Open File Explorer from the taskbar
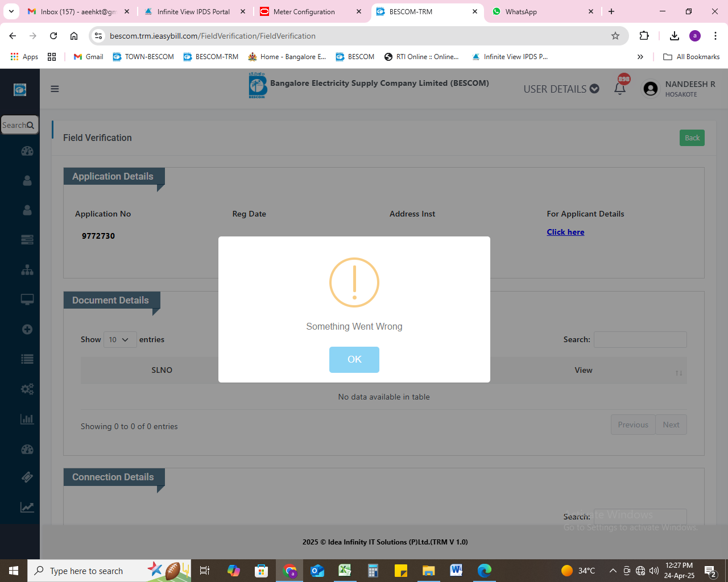728x582 pixels. tap(428, 571)
